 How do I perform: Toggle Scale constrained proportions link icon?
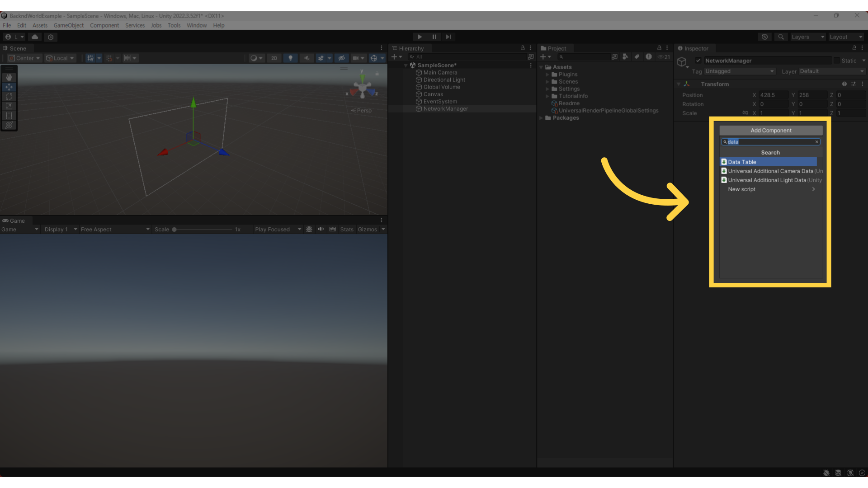click(x=745, y=113)
